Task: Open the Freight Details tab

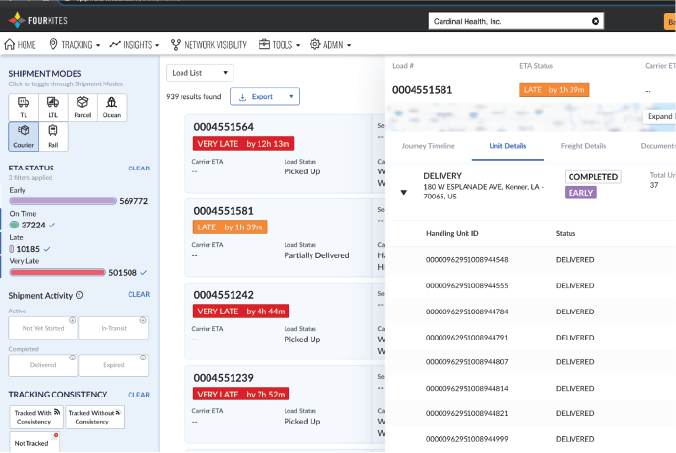Action: pyautogui.click(x=583, y=146)
